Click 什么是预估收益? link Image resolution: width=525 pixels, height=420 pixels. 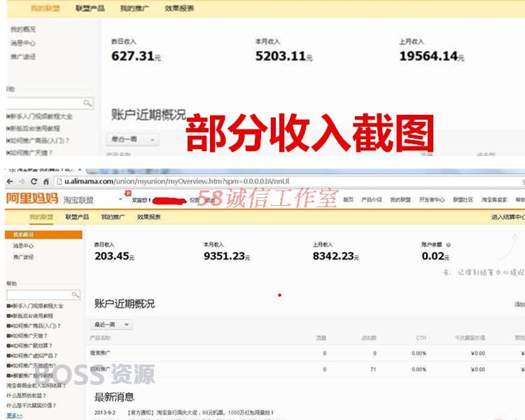pyautogui.click(x=26, y=395)
